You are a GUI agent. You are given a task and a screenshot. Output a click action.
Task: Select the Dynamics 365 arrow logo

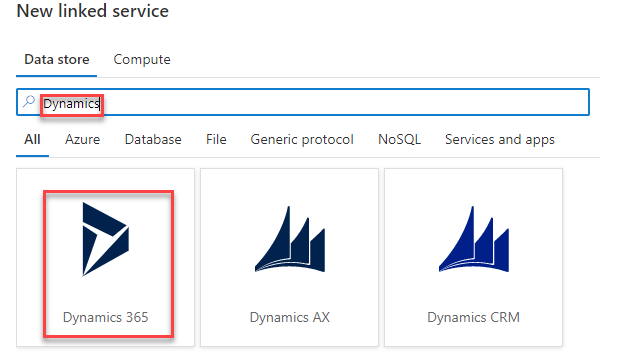tap(105, 239)
